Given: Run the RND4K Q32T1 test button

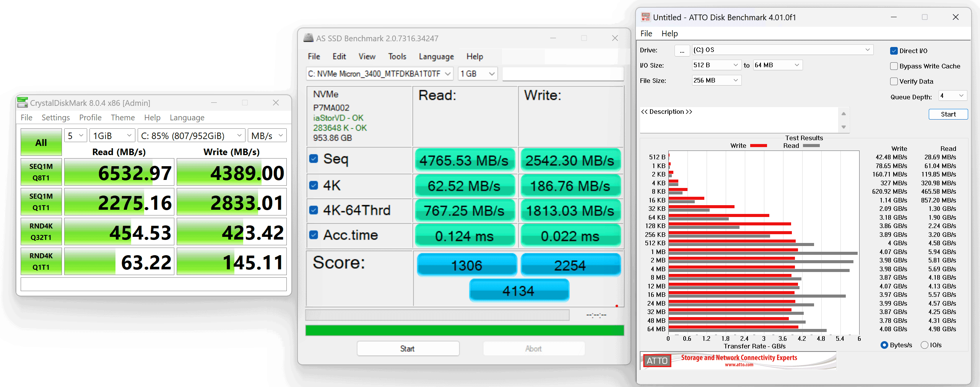Looking at the screenshot, I should click(x=41, y=232).
